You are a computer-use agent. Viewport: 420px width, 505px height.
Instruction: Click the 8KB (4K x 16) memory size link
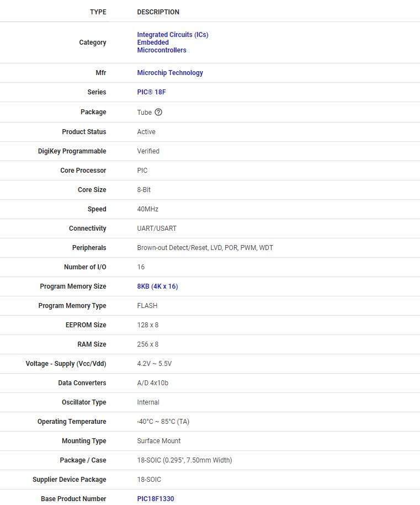(x=157, y=286)
